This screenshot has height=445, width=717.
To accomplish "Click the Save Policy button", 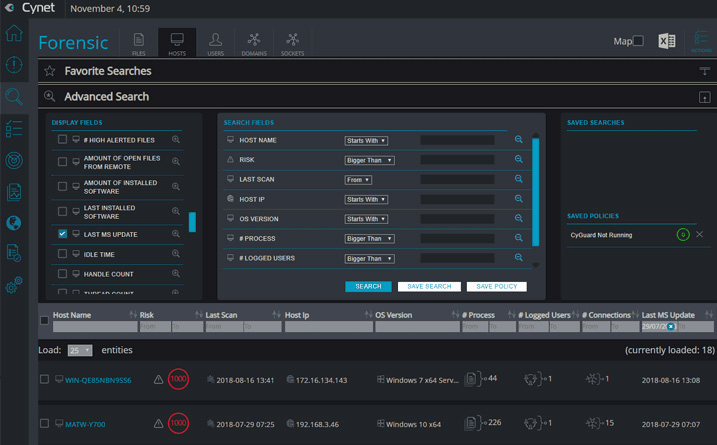I will pyautogui.click(x=496, y=287).
